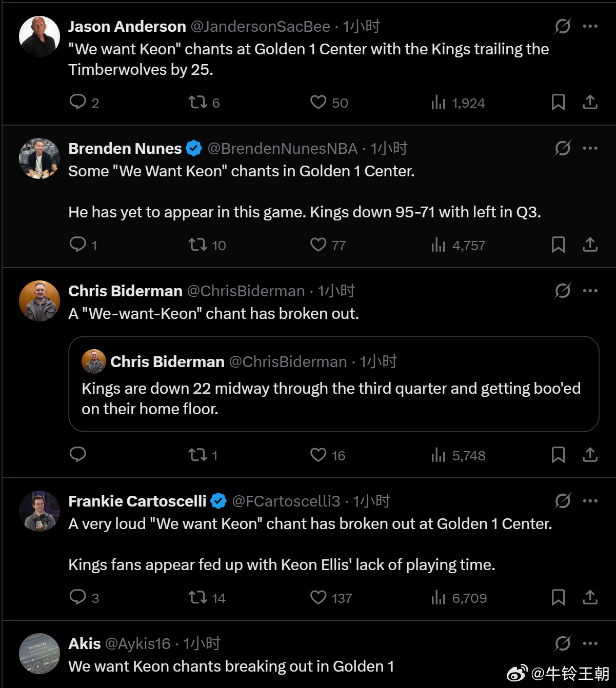The image size is (616, 688).
Task: Retweet Frankie Cartoscelli's post
Action: coord(197,597)
